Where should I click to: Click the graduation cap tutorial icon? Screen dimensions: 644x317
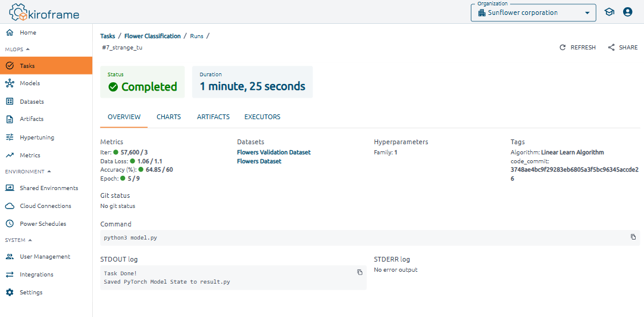point(609,12)
